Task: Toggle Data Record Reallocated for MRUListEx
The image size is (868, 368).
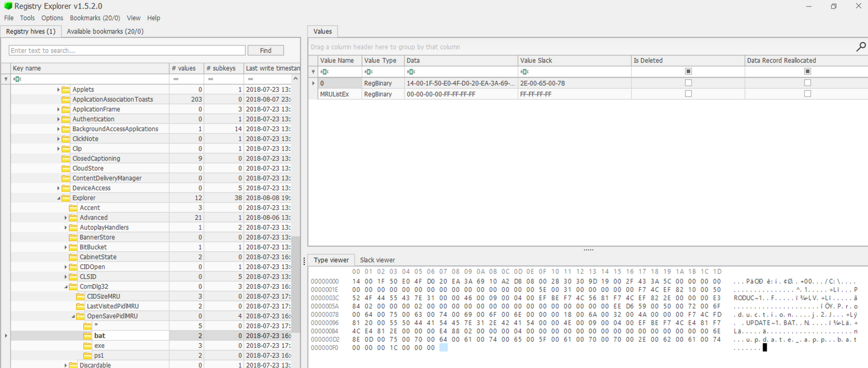Action: pos(808,94)
